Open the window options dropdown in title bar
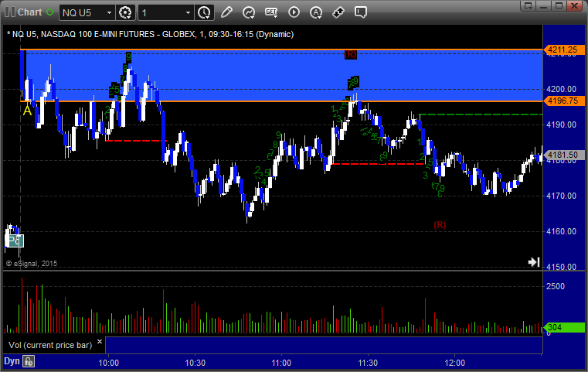 [x=529, y=5]
